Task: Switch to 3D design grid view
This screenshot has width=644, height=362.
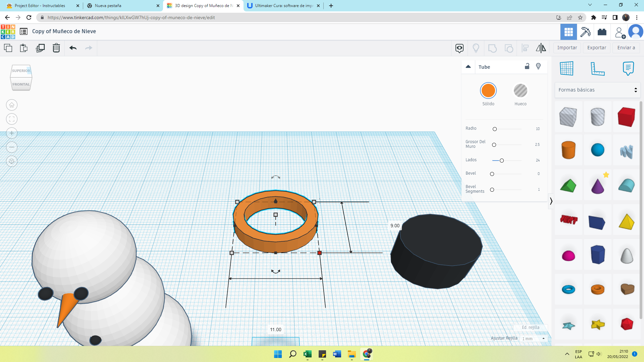Action: point(569,32)
